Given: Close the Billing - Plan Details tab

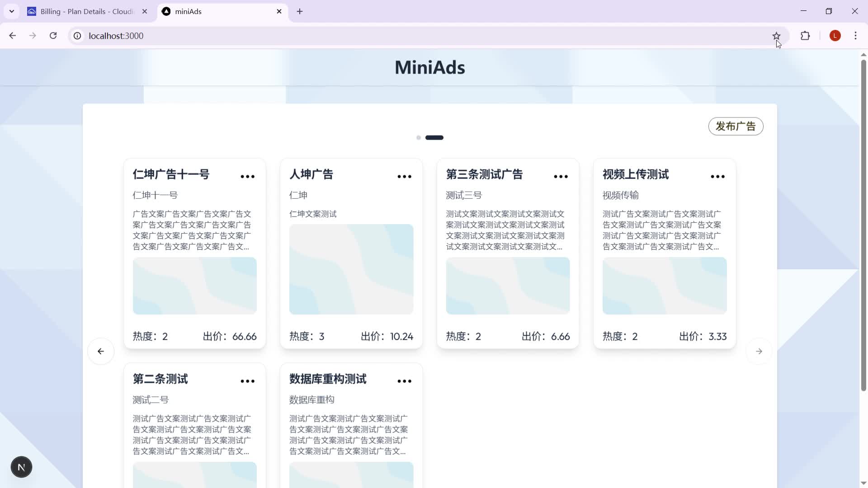Looking at the screenshot, I should 145,11.
